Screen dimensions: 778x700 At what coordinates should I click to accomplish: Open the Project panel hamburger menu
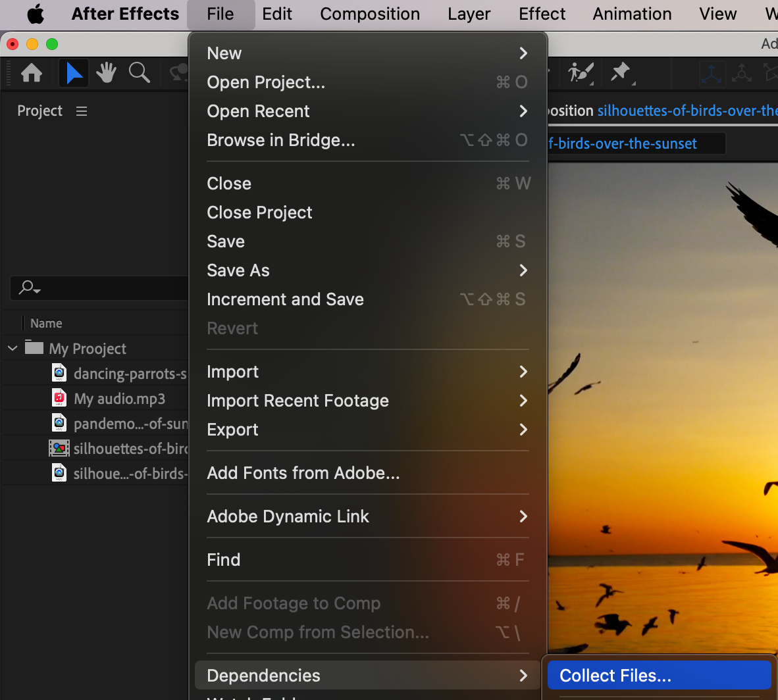tap(82, 111)
